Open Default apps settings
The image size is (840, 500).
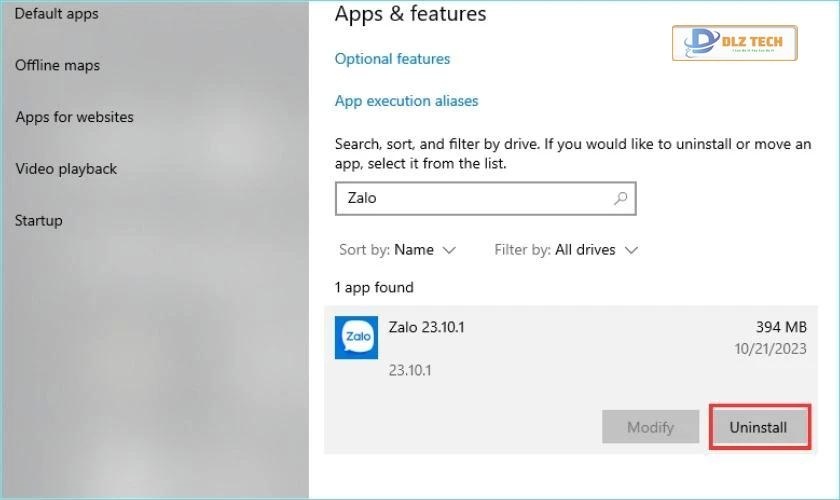click(56, 13)
